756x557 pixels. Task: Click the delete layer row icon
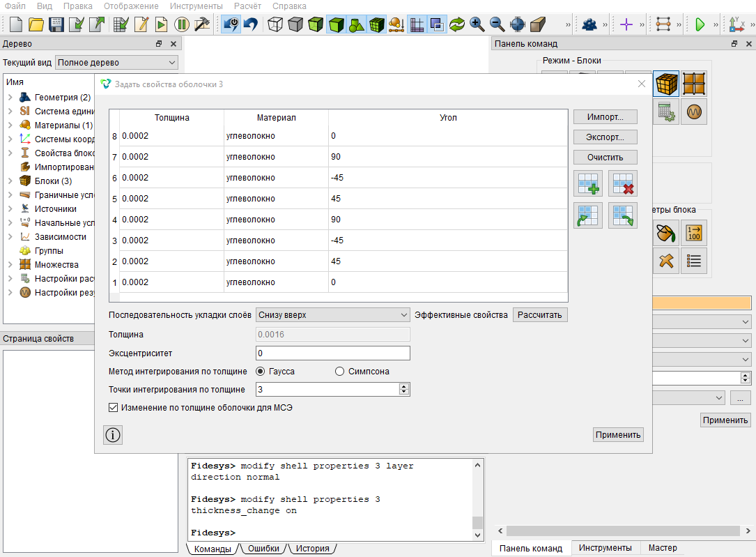pyautogui.click(x=622, y=183)
